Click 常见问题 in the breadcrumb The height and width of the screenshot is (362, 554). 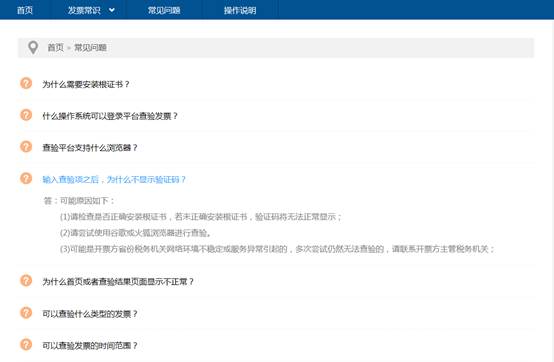(x=90, y=47)
